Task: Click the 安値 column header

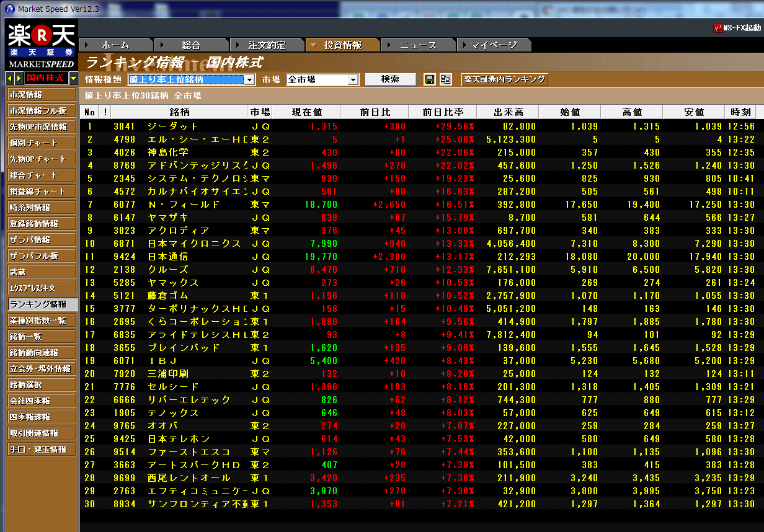Action: pyautogui.click(x=694, y=112)
